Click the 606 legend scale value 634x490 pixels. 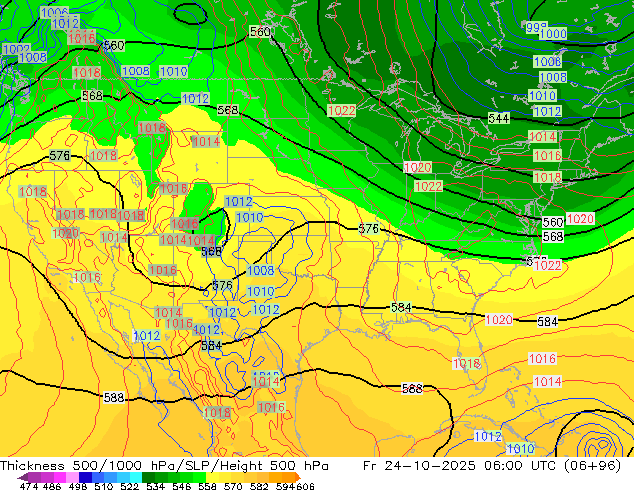pos(305,486)
